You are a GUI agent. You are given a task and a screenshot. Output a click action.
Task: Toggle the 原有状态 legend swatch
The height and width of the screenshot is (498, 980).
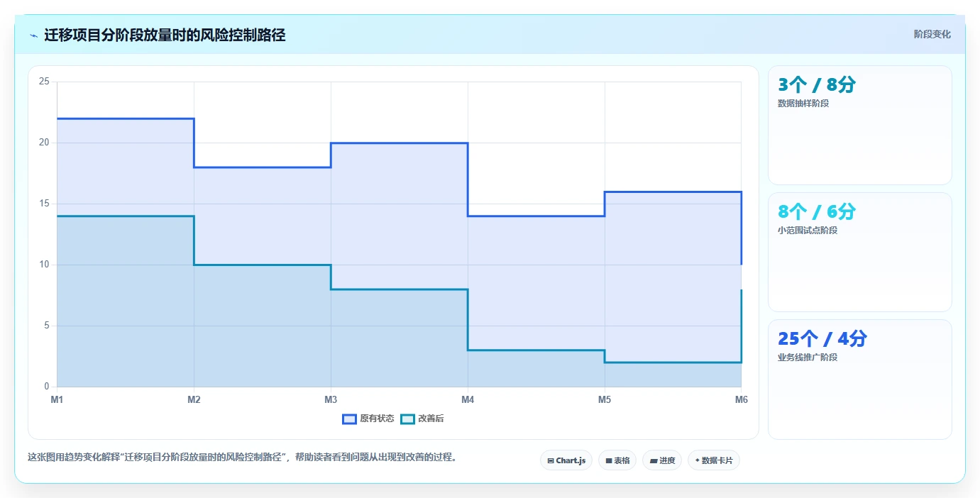(349, 419)
